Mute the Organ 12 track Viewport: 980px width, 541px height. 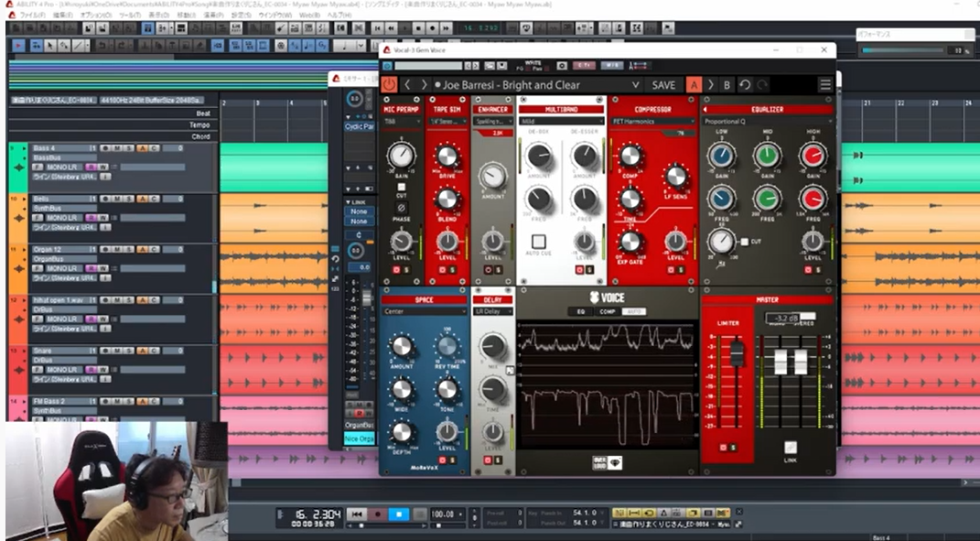pyautogui.click(x=115, y=250)
